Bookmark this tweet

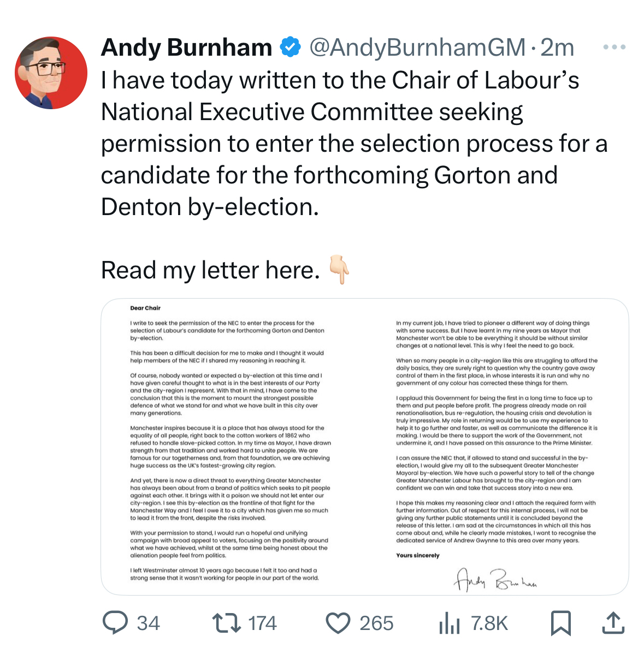pyautogui.click(x=561, y=623)
